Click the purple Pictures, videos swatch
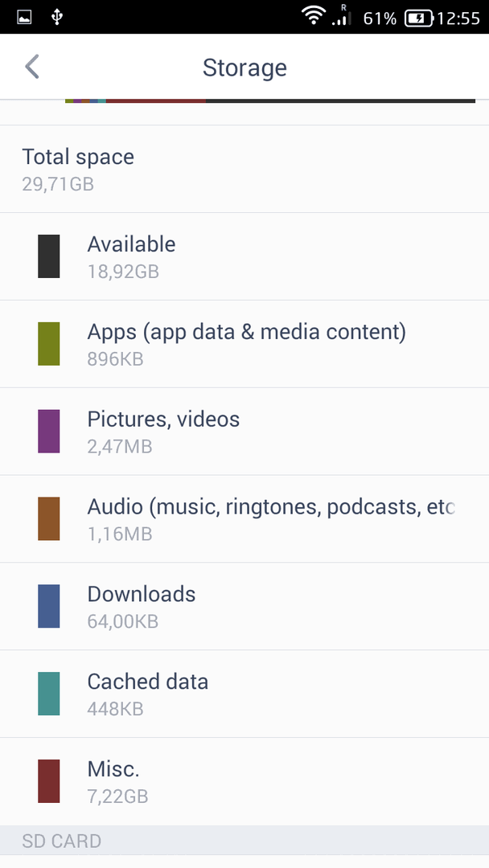 point(49,432)
